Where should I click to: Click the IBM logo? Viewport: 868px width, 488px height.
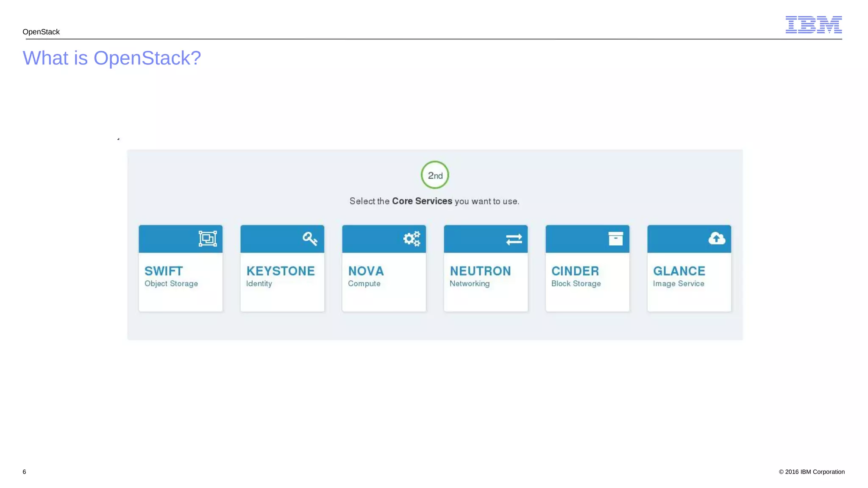click(x=813, y=25)
